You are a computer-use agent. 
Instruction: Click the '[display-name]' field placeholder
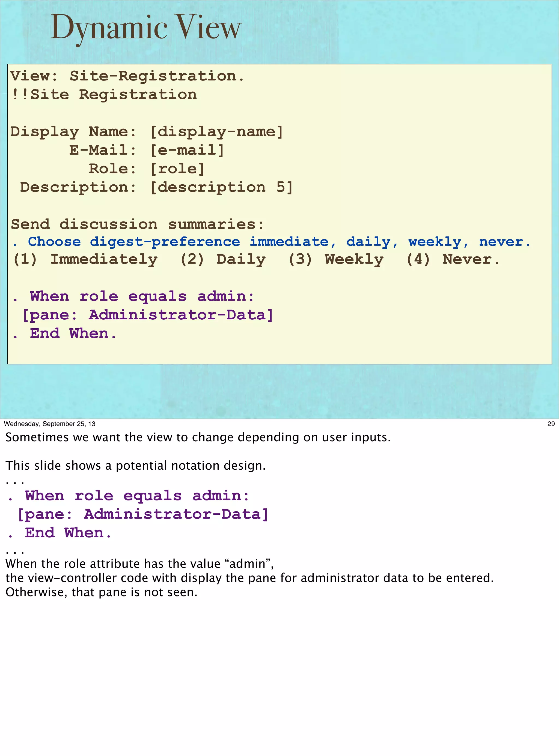click(x=216, y=132)
